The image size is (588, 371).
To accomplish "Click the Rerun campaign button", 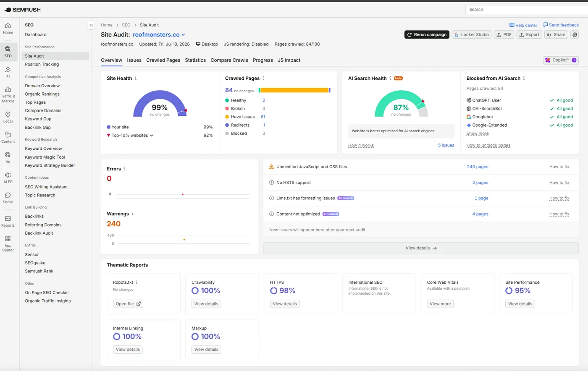I will [x=427, y=35].
